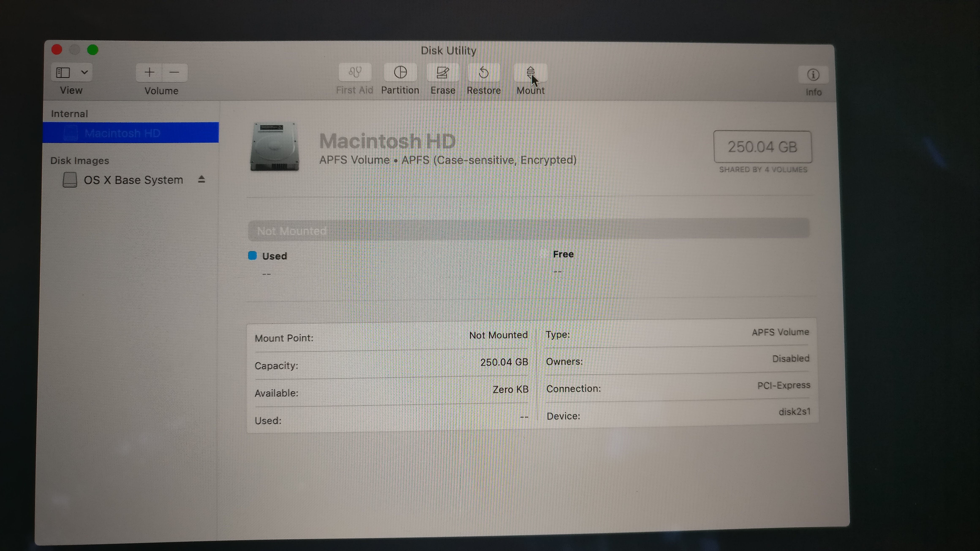
Task: Mount the selected volume
Action: point(530,72)
